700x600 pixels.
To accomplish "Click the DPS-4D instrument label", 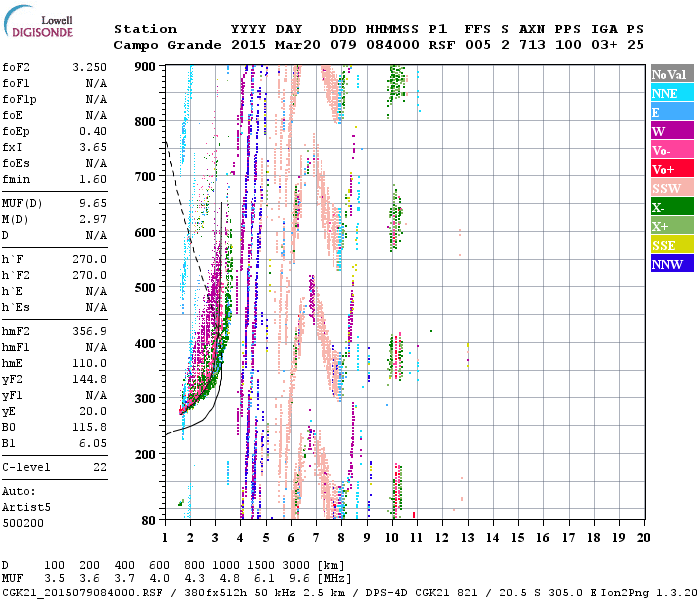I will tap(388, 592).
